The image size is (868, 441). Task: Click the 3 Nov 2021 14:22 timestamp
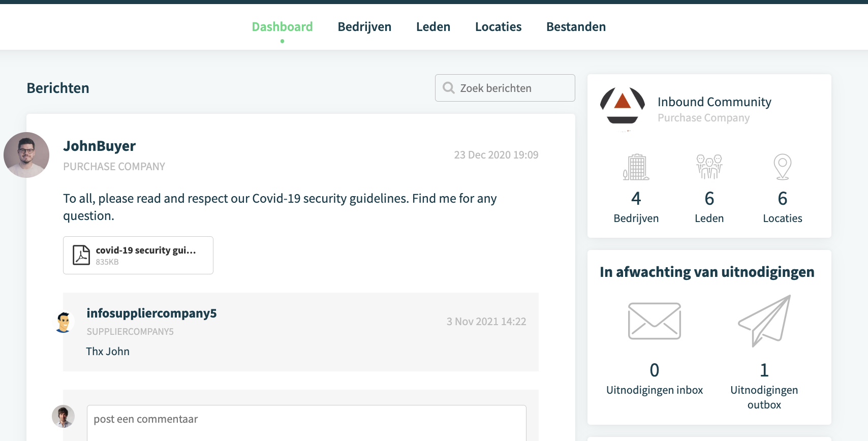click(x=486, y=322)
